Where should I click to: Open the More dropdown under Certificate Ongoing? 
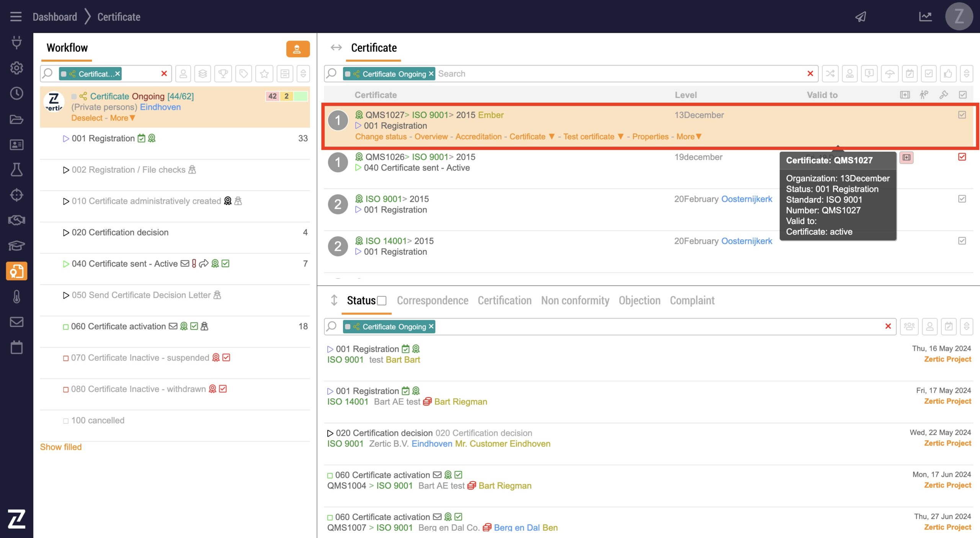[x=122, y=118]
